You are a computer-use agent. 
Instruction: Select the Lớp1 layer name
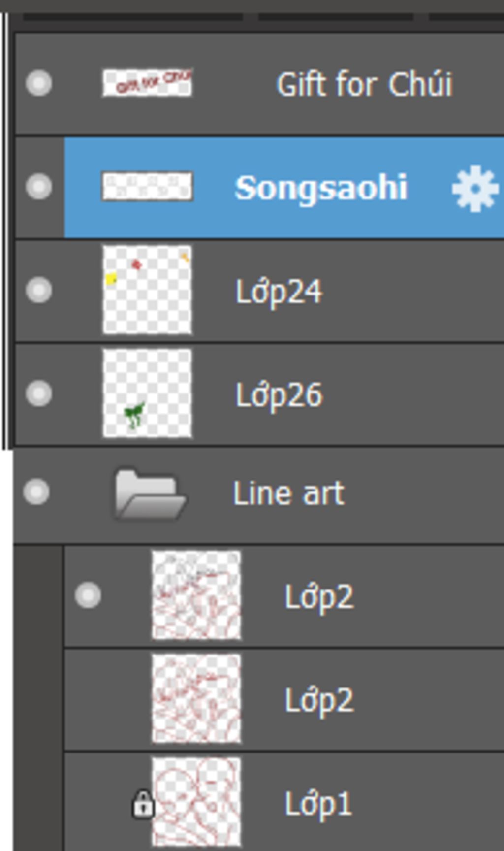[319, 805]
